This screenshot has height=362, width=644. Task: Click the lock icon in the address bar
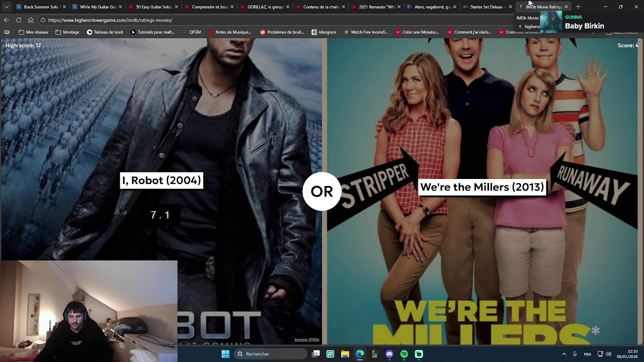[x=43, y=20]
